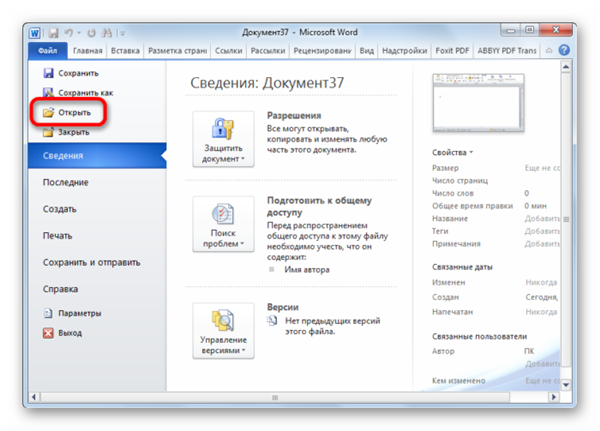600x431 pixels.
Task: Click the Undo arrow icon
Action: [69, 33]
